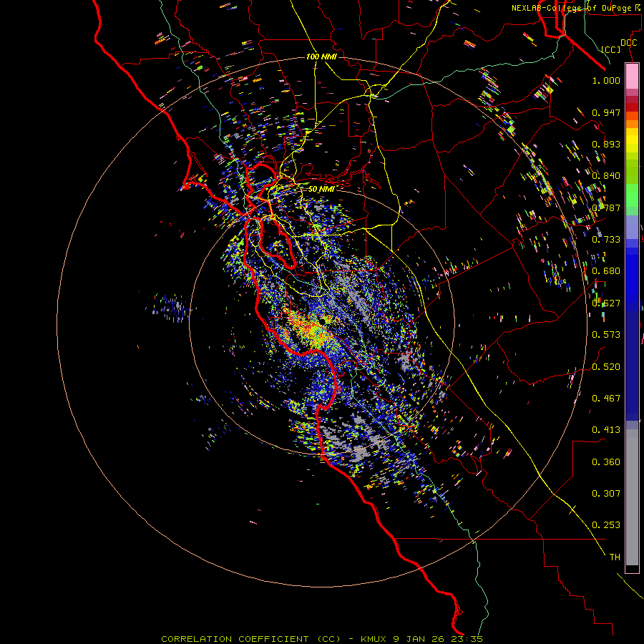The width and height of the screenshot is (644, 644).
Task: Select the 0.307 legend value
Action: tap(606, 494)
